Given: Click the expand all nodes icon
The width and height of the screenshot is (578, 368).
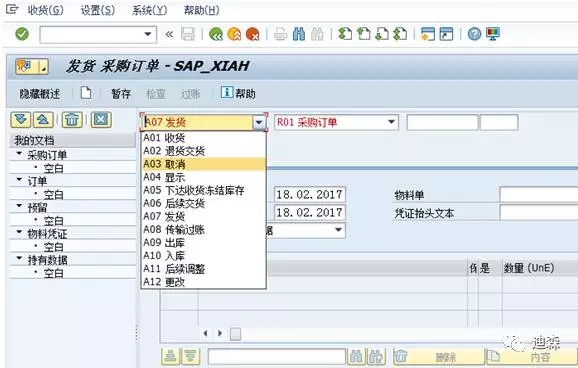Looking at the screenshot, I should 21,120.
